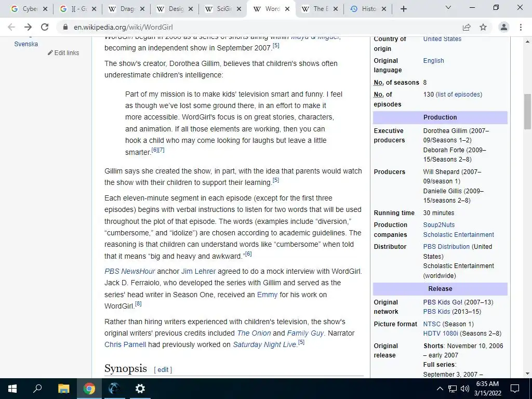This screenshot has height=399, width=532.
Task: Click the scrollbar up arrow
Action: pyautogui.click(x=527, y=42)
